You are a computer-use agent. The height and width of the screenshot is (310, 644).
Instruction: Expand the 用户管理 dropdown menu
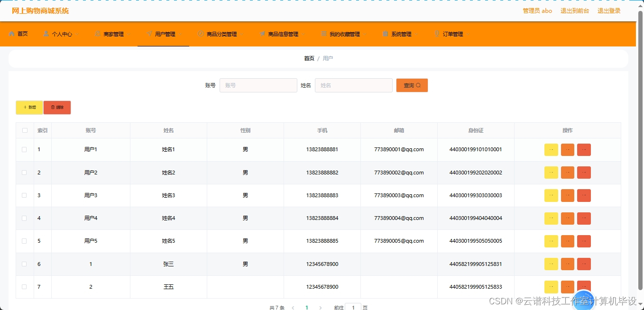click(180, 33)
